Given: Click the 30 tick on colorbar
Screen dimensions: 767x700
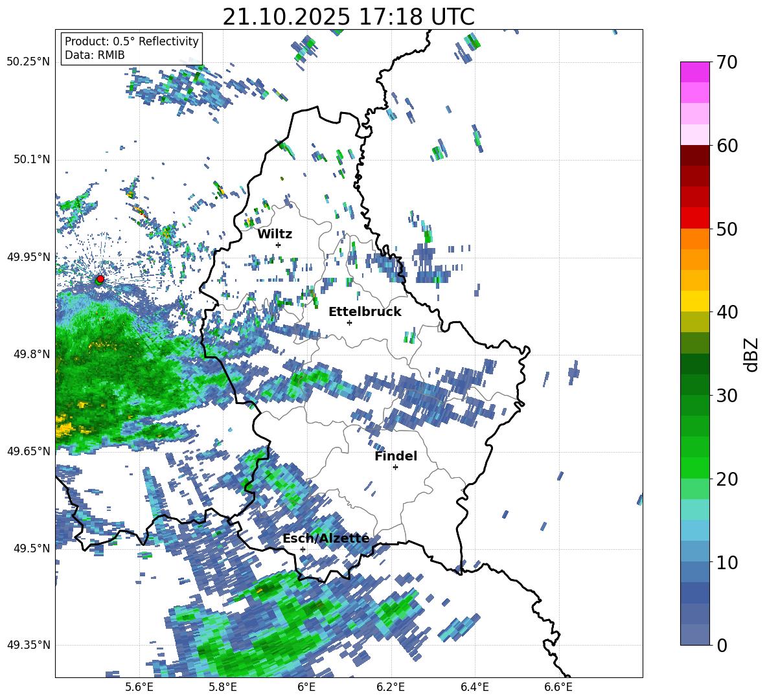Looking at the screenshot, I should pyautogui.click(x=727, y=396).
